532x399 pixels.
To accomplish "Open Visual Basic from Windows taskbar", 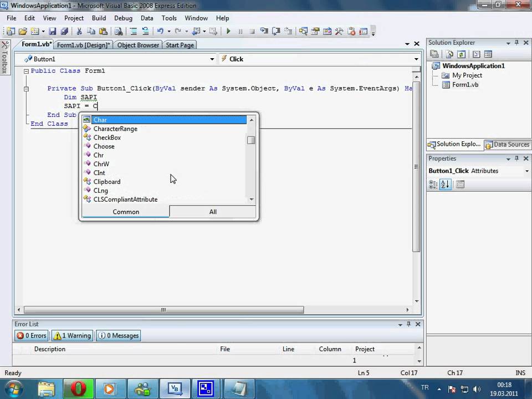I will pyautogui.click(x=175, y=388).
